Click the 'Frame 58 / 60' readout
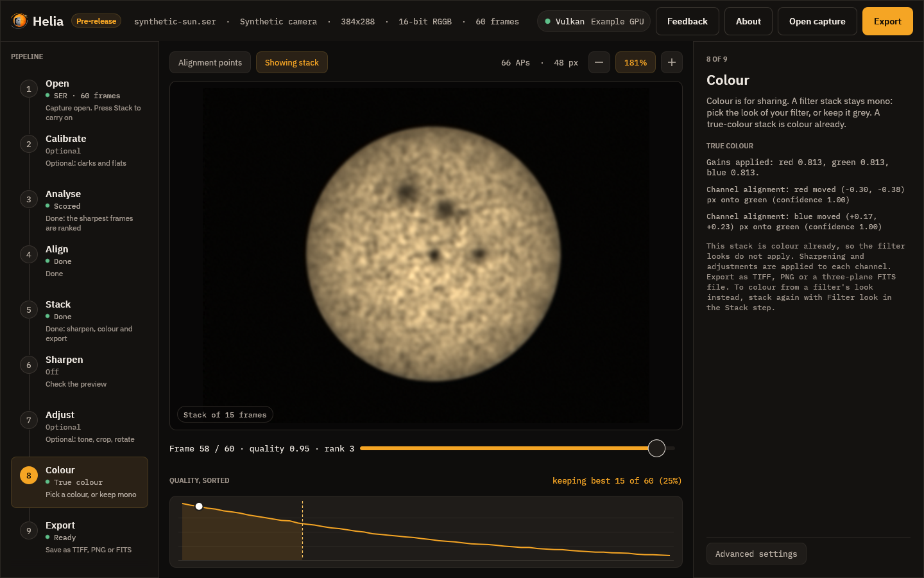 (x=201, y=448)
